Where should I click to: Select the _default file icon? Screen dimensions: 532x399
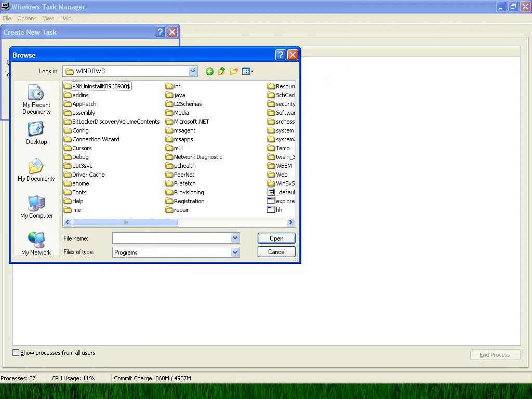click(271, 192)
